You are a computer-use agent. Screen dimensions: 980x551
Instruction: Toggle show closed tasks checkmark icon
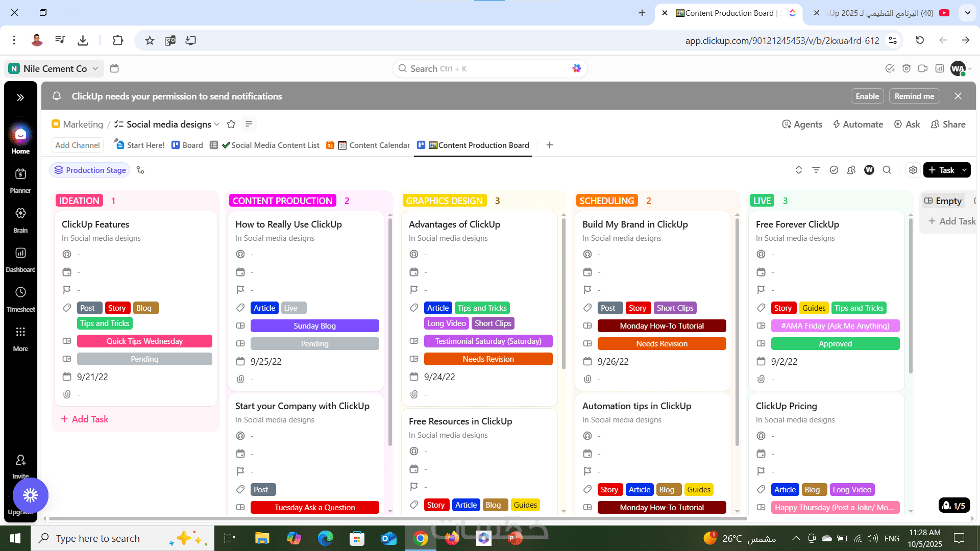pos(834,170)
